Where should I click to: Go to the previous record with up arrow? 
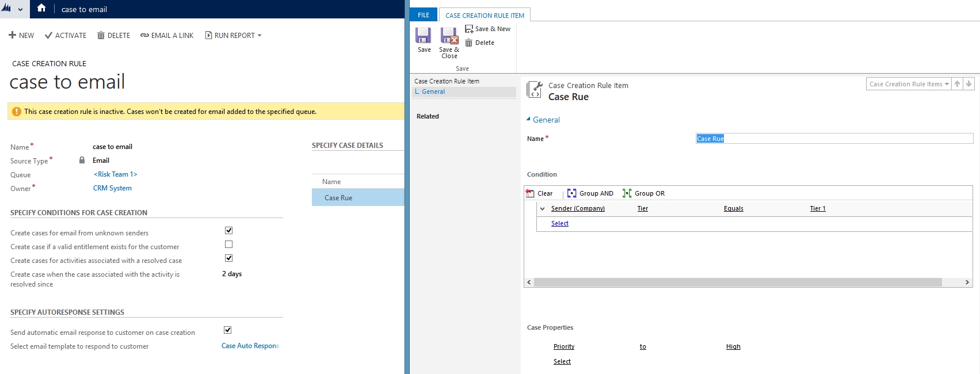[957, 84]
